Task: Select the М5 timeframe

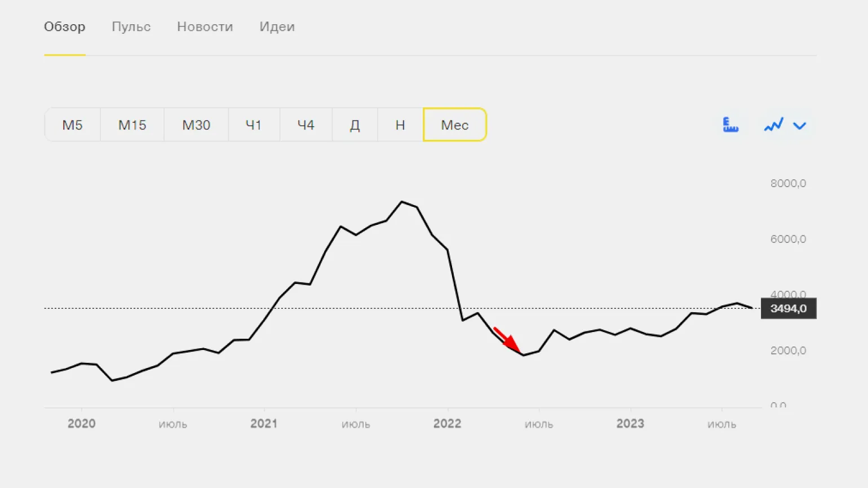Action: click(x=72, y=125)
